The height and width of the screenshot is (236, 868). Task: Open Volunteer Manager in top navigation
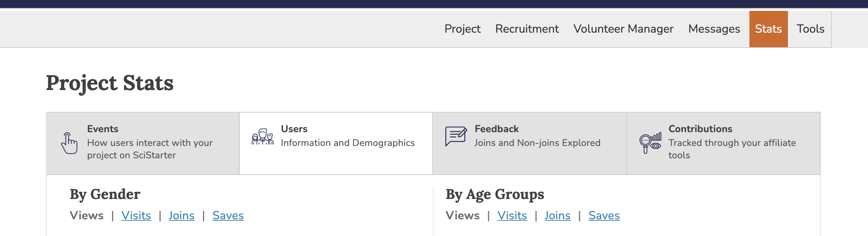tap(623, 29)
